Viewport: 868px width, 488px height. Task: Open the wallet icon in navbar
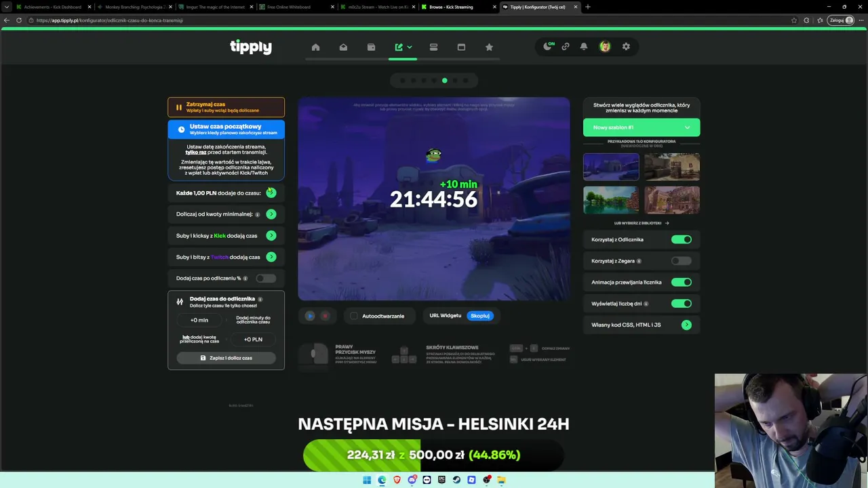tap(371, 47)
